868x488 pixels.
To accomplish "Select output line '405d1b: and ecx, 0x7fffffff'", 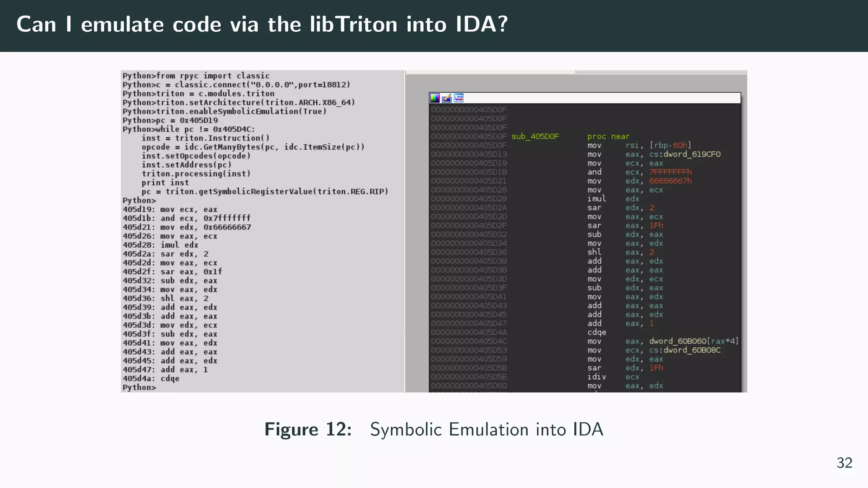I will pos(186,218).
